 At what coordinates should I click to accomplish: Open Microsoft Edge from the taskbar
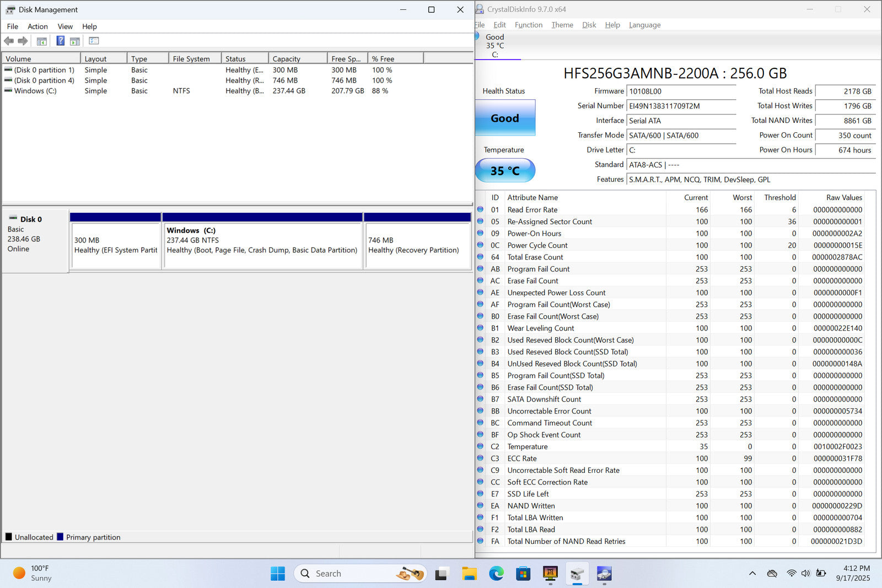496,574
